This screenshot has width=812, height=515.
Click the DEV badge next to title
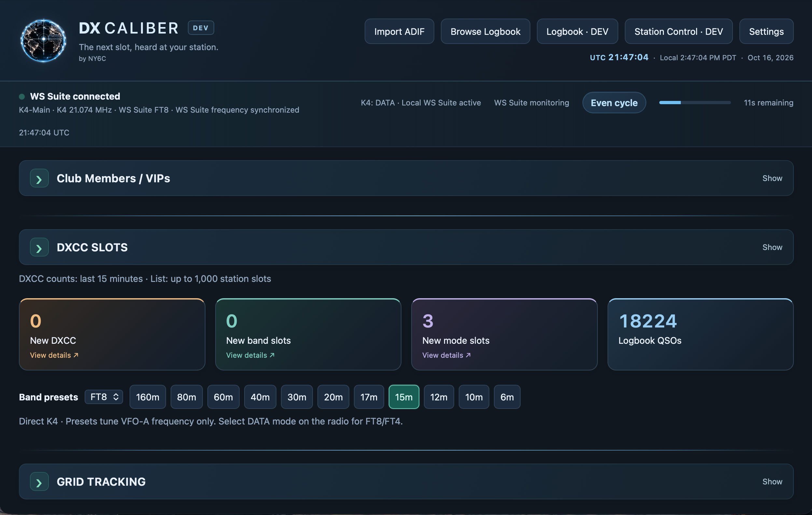click(x=201, y=28)
